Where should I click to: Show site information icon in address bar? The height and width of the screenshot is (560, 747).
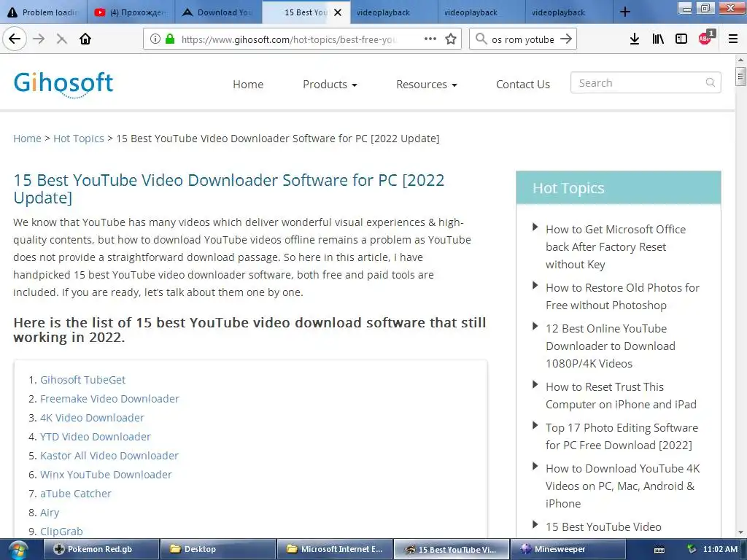point(155,39)
